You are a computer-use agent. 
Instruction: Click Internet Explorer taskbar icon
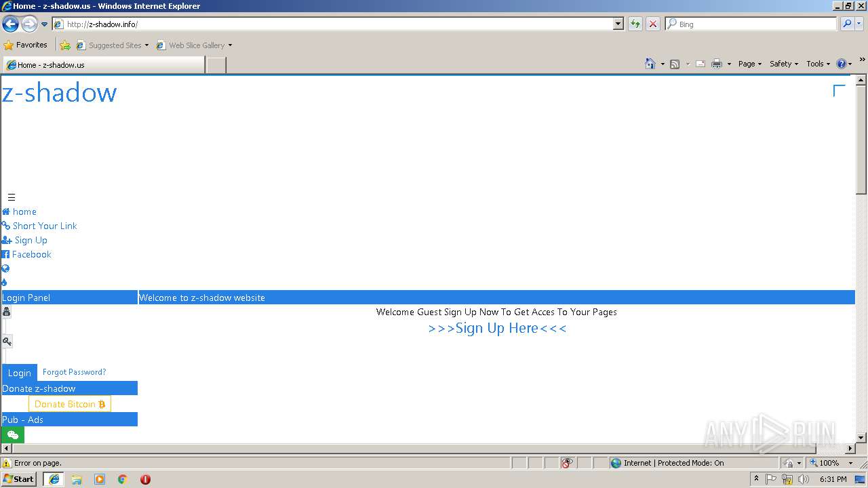coord(54,479)
